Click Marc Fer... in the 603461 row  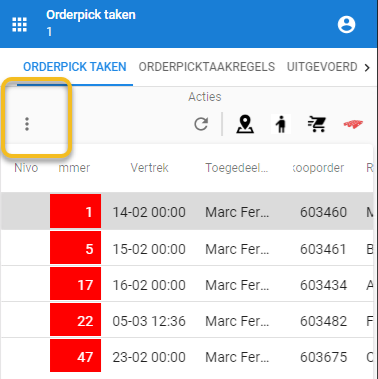pos(237,249)
